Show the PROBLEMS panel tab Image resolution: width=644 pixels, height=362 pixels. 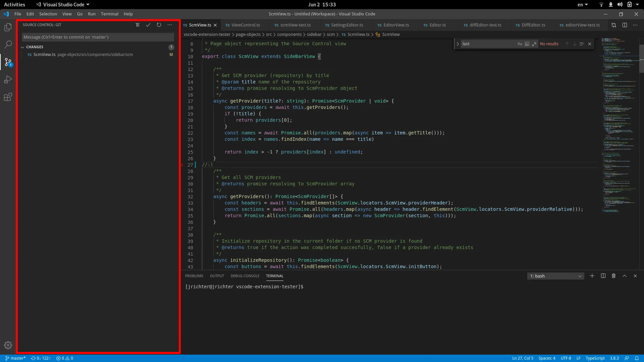(x=194, y=276)
